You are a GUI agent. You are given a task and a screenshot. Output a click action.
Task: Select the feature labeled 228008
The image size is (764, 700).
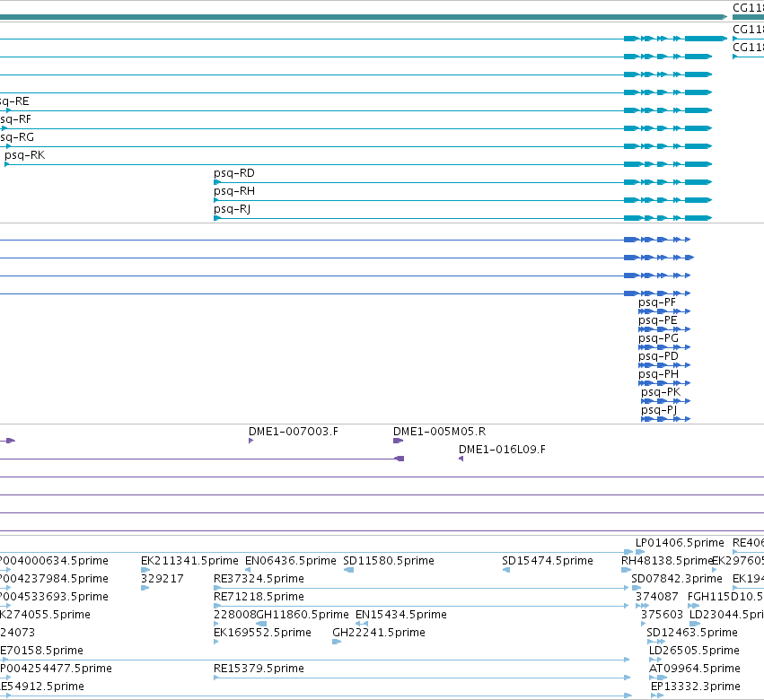(235, 615)
